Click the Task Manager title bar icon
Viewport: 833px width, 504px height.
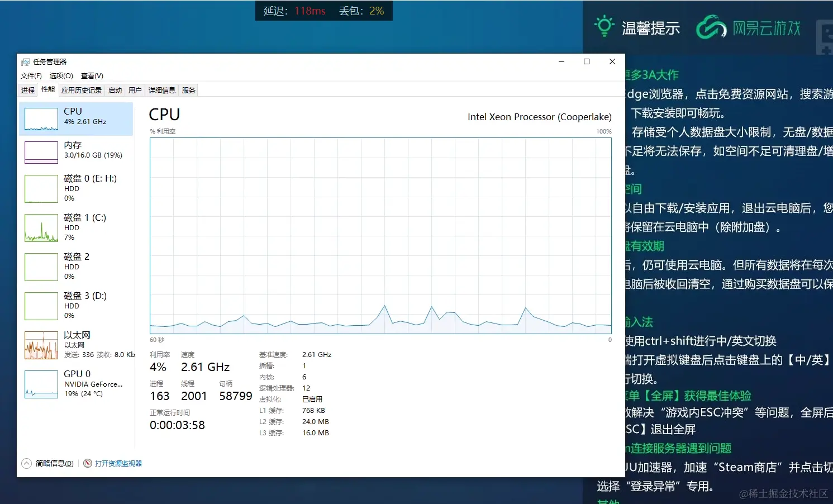coord(26,62)
